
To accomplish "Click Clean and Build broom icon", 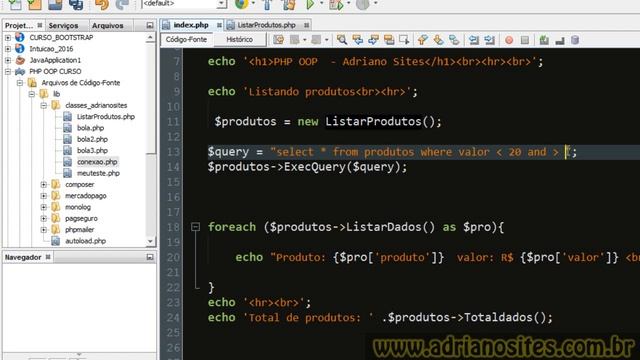I will pos(289,4).
